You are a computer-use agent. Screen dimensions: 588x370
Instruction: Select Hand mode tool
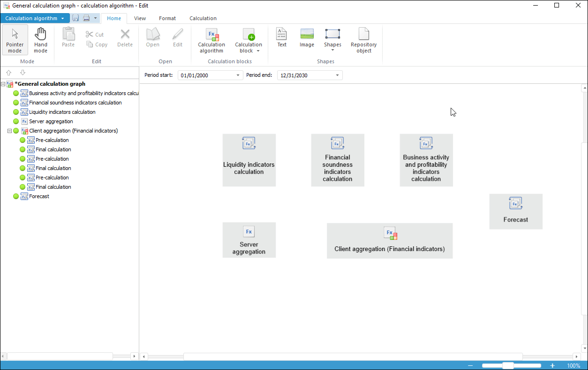pyautogui.click(x=41, y=40)
